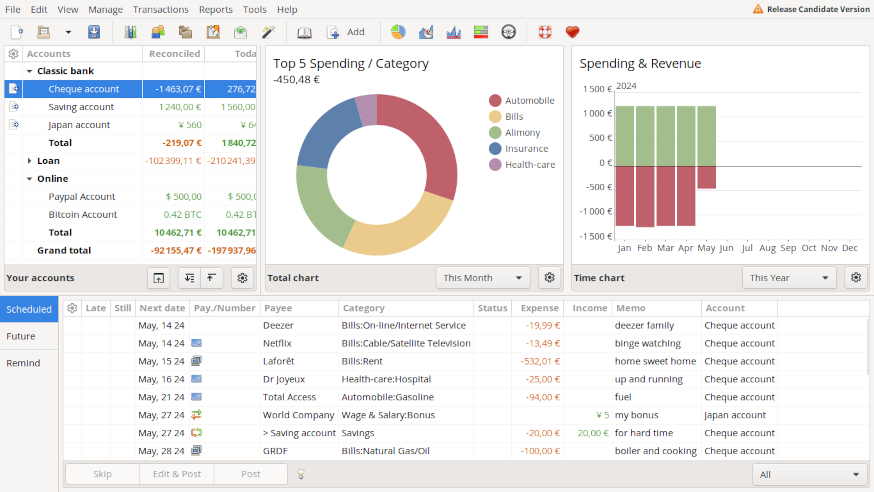Open vehicle cost steering wheel report
The width and height of the screenshot is (874, 492).
(509, 32)
